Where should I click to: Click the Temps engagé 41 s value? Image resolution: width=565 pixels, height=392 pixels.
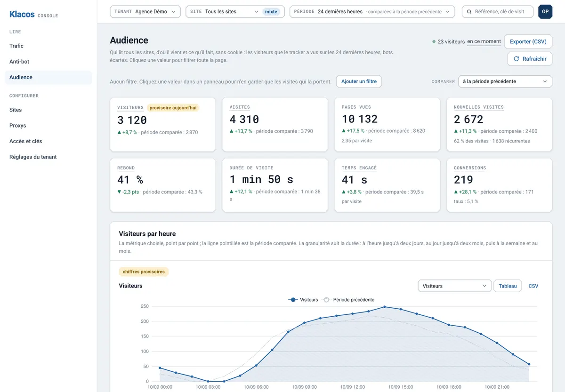coord(355,180)
